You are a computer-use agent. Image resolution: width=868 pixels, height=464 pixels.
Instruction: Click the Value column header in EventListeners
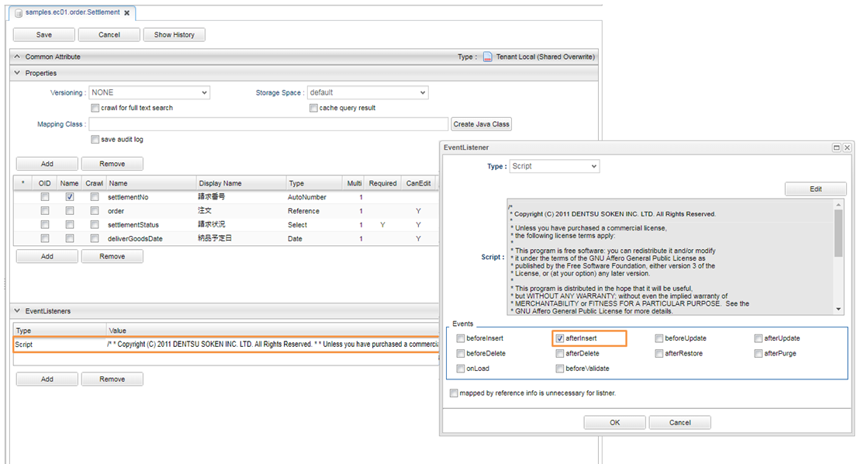point(272,331)
